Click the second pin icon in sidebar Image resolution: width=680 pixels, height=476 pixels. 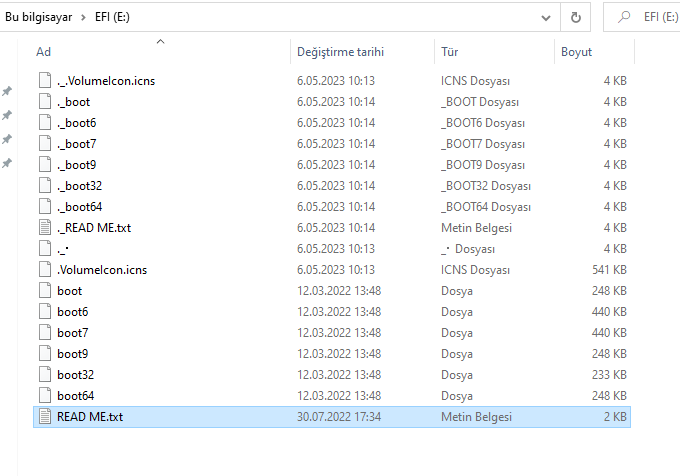coord(7,115)
